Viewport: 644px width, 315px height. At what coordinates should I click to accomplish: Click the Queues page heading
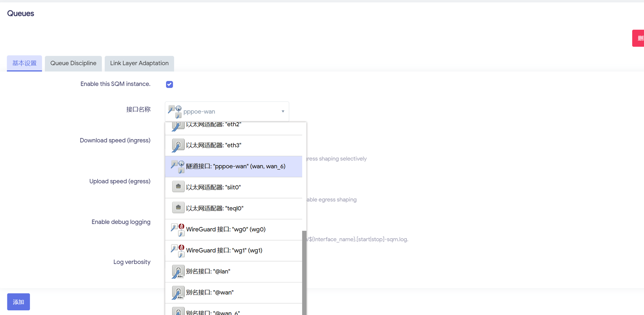[x=20, y=13]
